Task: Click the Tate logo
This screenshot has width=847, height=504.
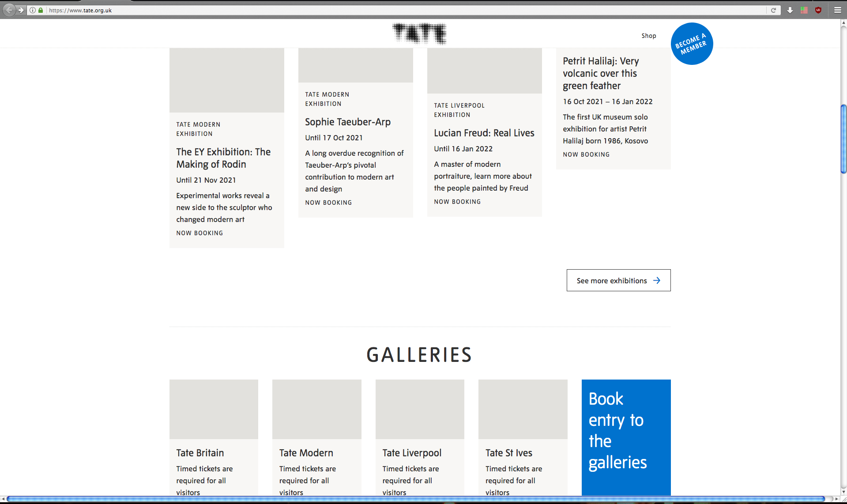Action: coord(419,34)
